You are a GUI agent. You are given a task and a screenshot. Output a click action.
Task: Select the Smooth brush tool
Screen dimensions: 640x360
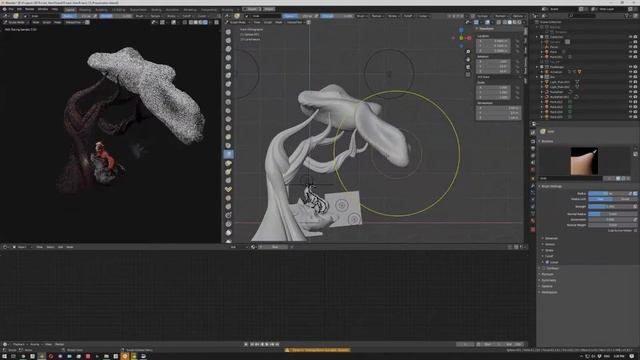tap(228, 102)
